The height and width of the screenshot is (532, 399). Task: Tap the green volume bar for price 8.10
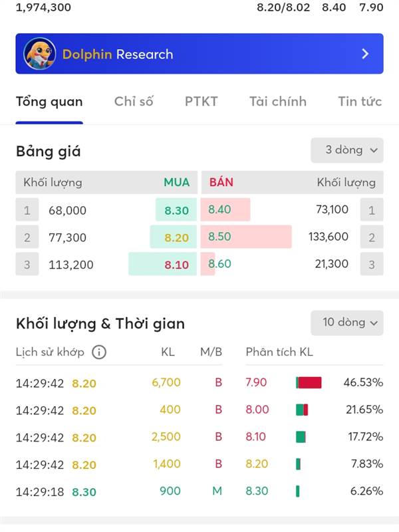pyautogui.click(x=301, y=437)
